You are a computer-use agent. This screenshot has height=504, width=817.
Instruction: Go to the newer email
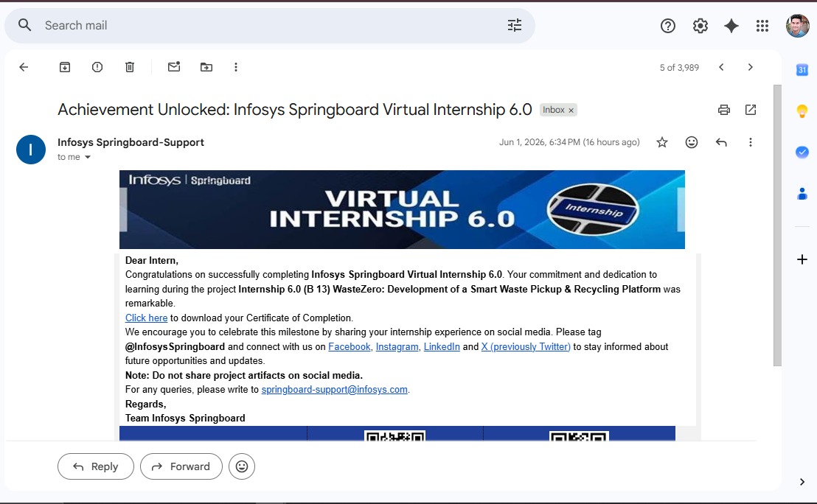pos(721,67)
